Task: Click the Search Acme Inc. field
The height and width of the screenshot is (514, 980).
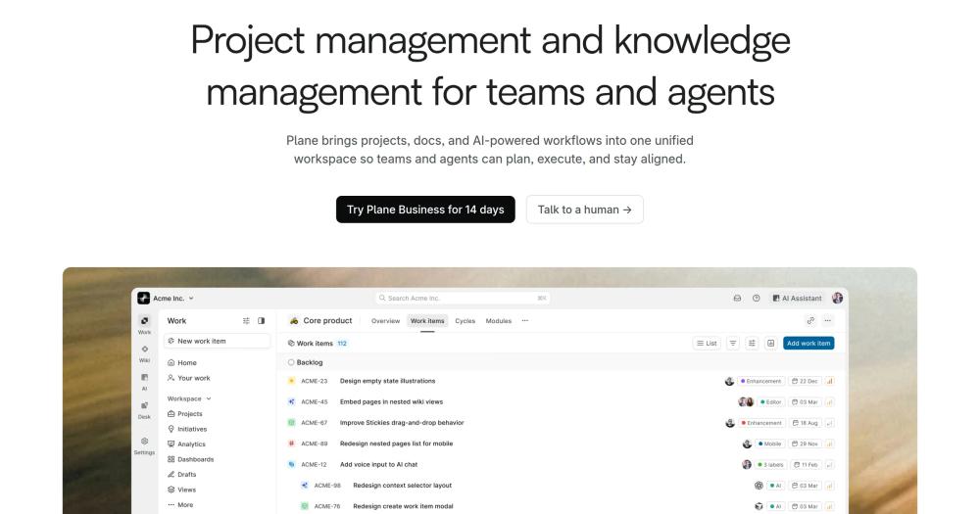Action: [x=463, y=298]
